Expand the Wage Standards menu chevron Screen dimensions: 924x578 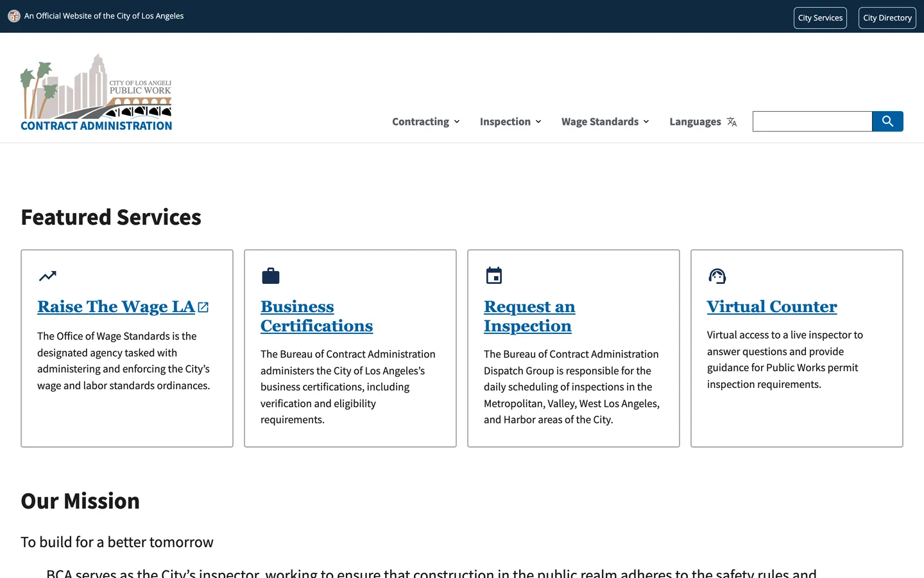point(646,122)
